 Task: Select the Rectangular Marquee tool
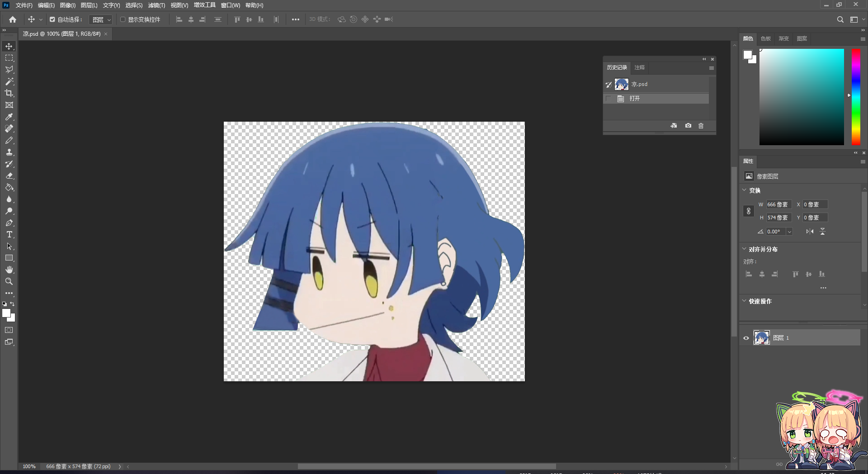coord(9,58)
